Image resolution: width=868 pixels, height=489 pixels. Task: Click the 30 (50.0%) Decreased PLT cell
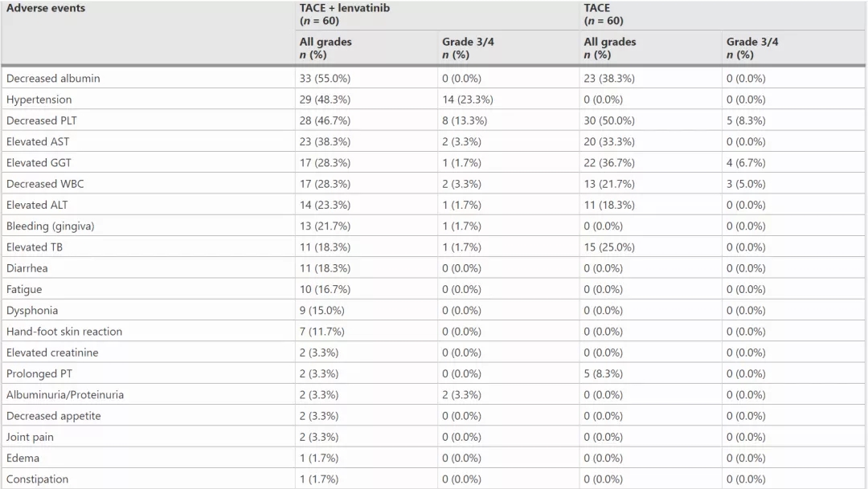click(609, 120)
